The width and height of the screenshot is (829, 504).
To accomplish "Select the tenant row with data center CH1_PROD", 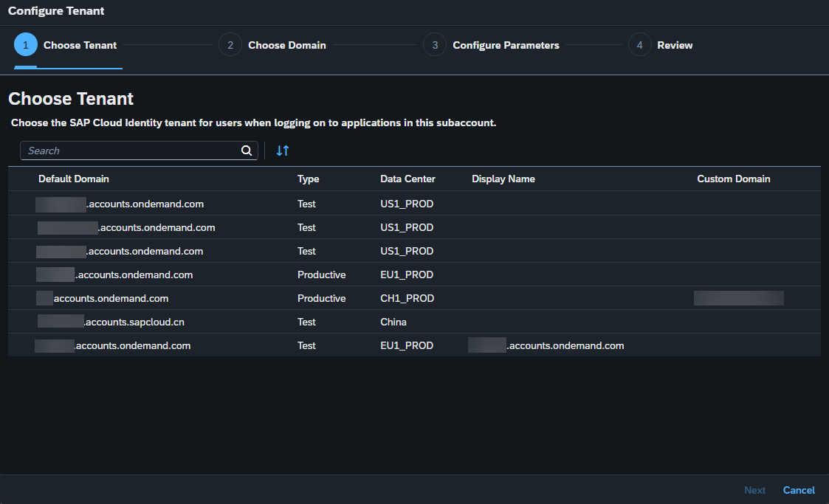I will tap(414, 298).
